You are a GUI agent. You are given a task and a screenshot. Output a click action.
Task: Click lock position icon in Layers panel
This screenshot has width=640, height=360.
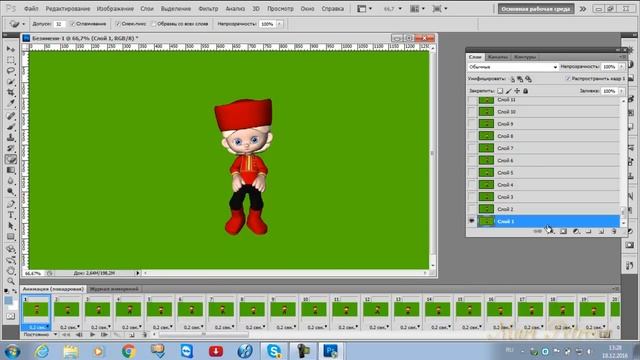517,91
